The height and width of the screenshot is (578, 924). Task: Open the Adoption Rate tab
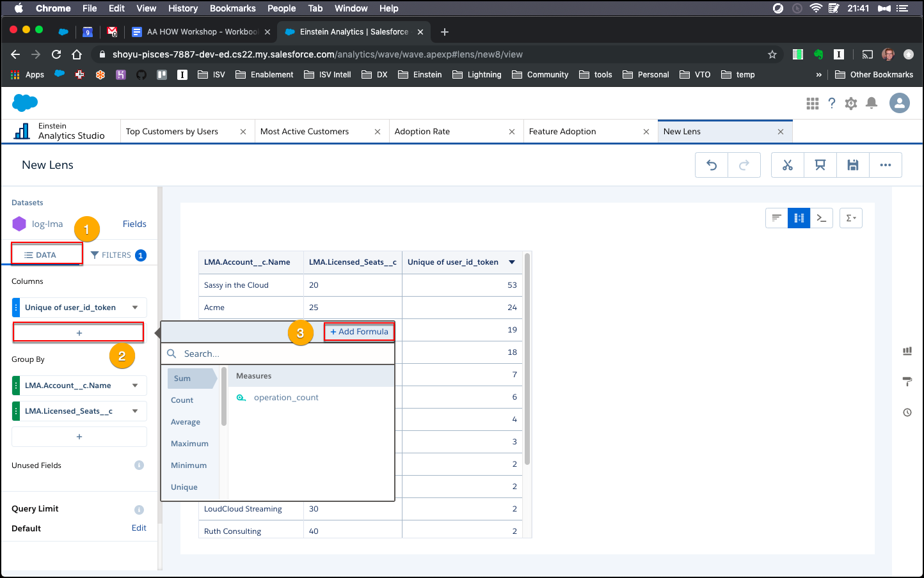(x=422, y=132)
